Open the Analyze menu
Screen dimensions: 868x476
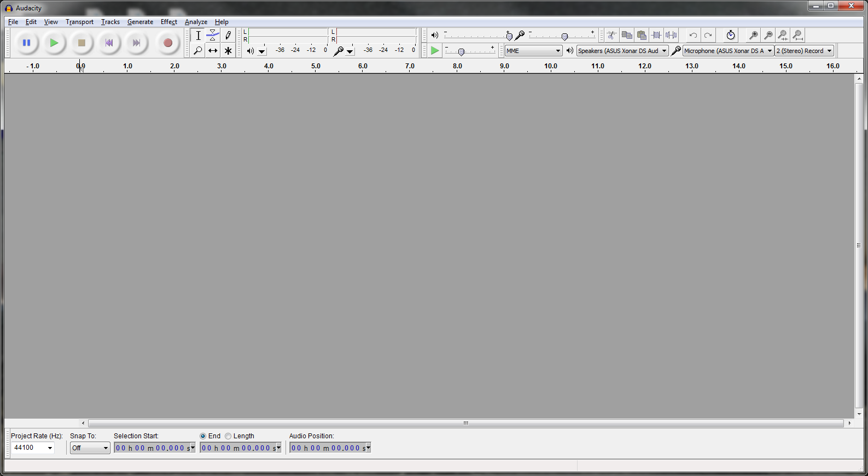pyautogui.click(x=196, y=22)
